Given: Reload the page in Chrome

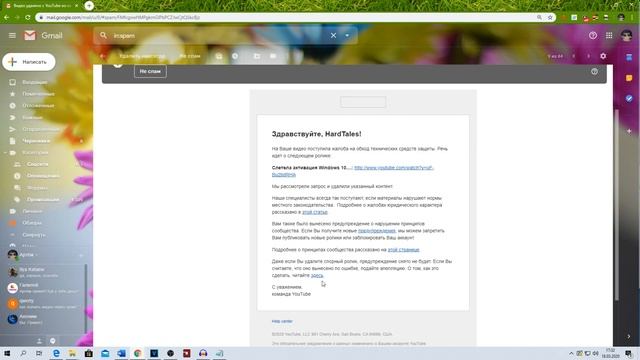Looking at the screenshot, I should [x=28, y=18].
